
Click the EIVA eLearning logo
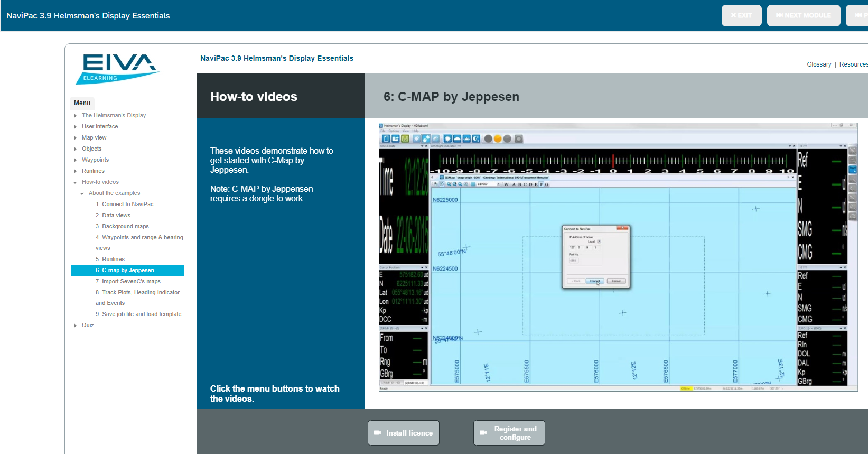(117, 69)
